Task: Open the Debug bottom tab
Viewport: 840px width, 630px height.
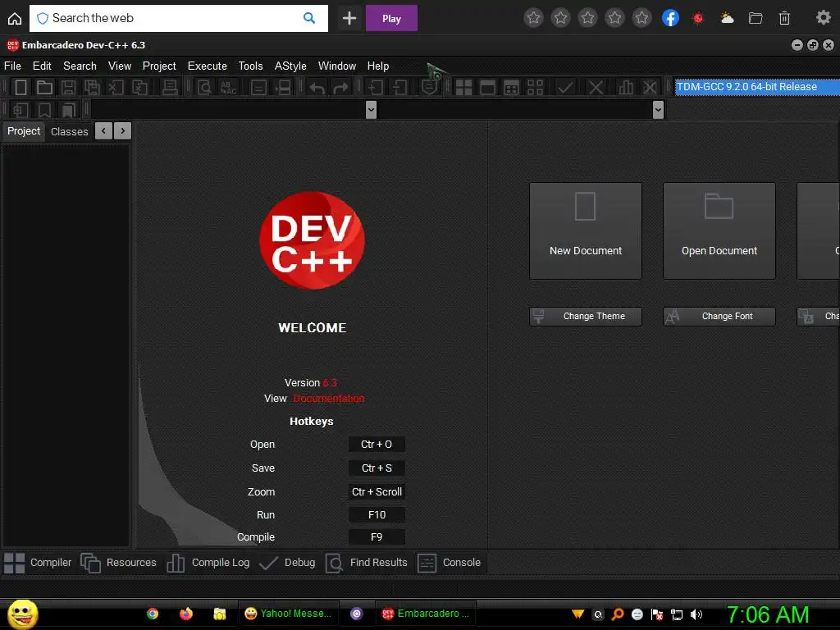Action: click(x=287, y=563)
